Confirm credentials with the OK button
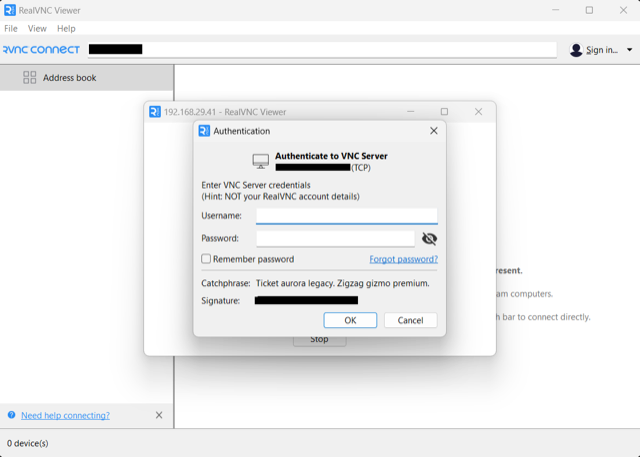 (x=350, y=320)
